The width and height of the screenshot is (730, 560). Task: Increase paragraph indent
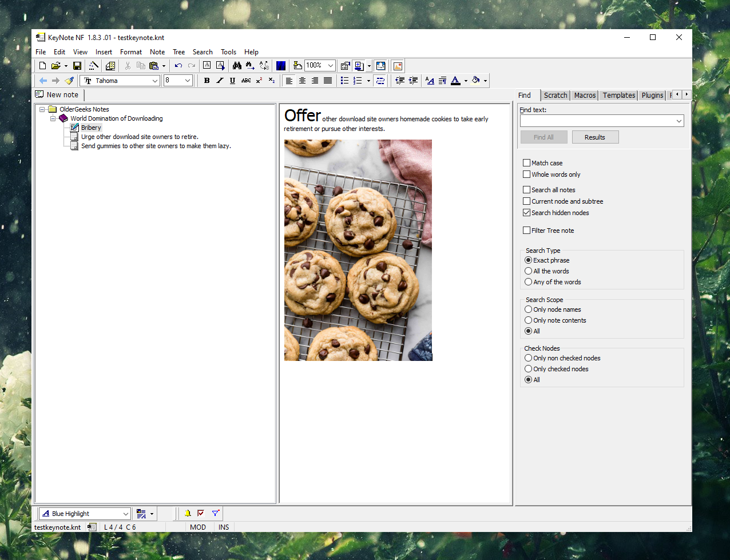[x=413, y=81]
